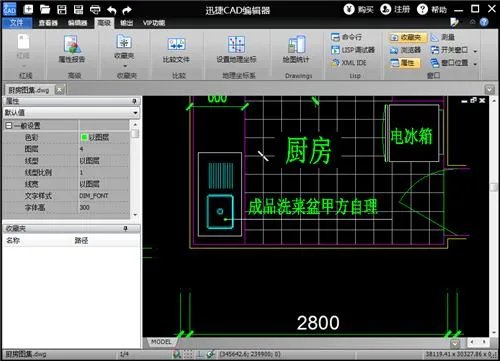Select the 高级 advanced tab

pos(104,23)
